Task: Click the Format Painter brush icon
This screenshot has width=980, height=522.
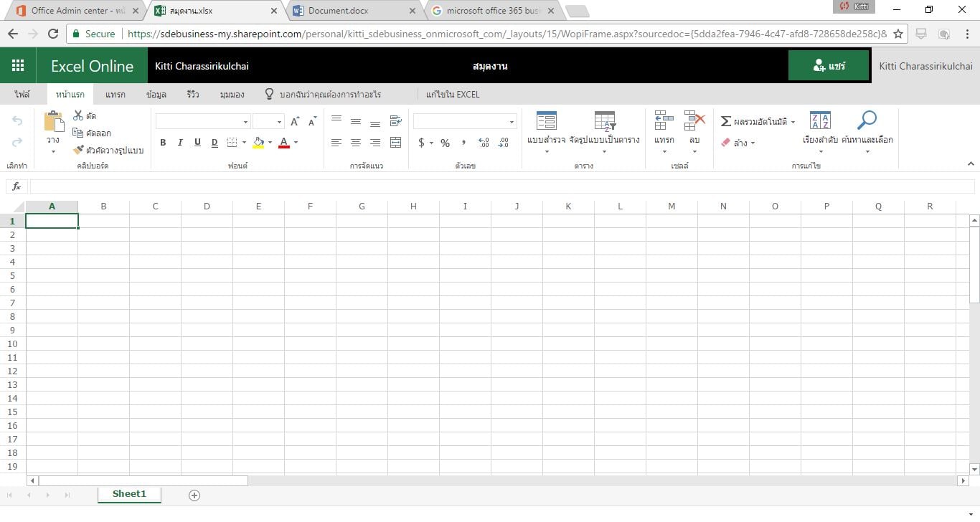Action: 78,151
